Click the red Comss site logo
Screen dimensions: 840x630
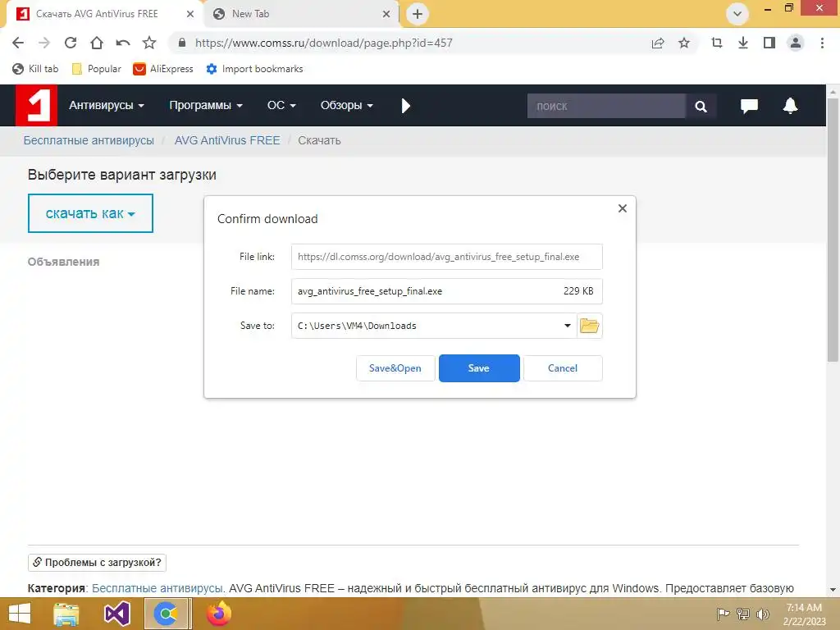pyautogui.click(x=36, y=106)
